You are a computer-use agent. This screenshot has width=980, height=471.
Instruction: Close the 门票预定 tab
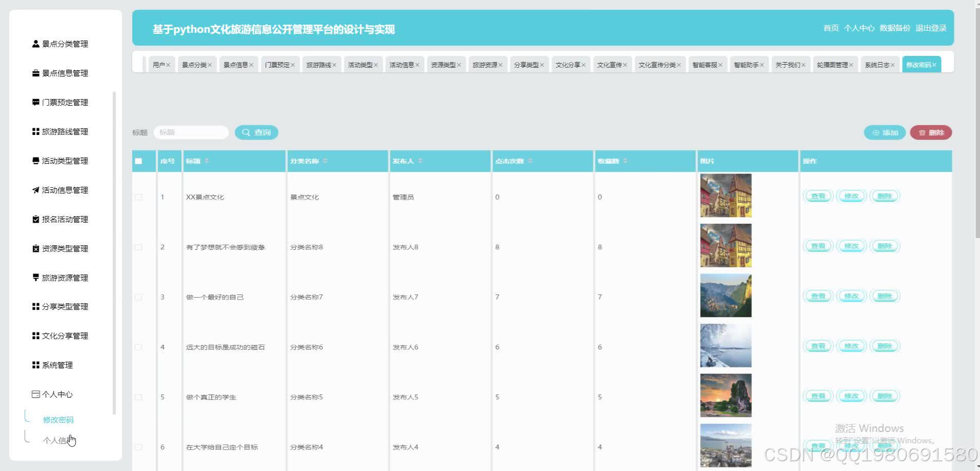(293, 65)
